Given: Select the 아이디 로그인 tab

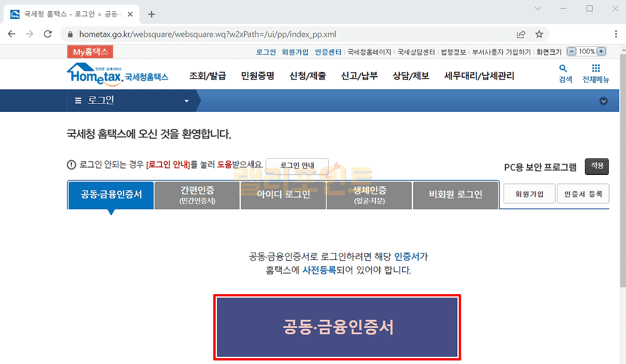Looking at the screenshot, I should point(283,195).
